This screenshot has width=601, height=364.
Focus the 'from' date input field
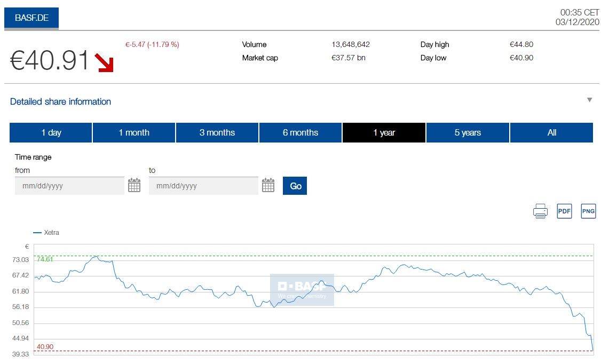pyautogui.click(x=69, y=186)
